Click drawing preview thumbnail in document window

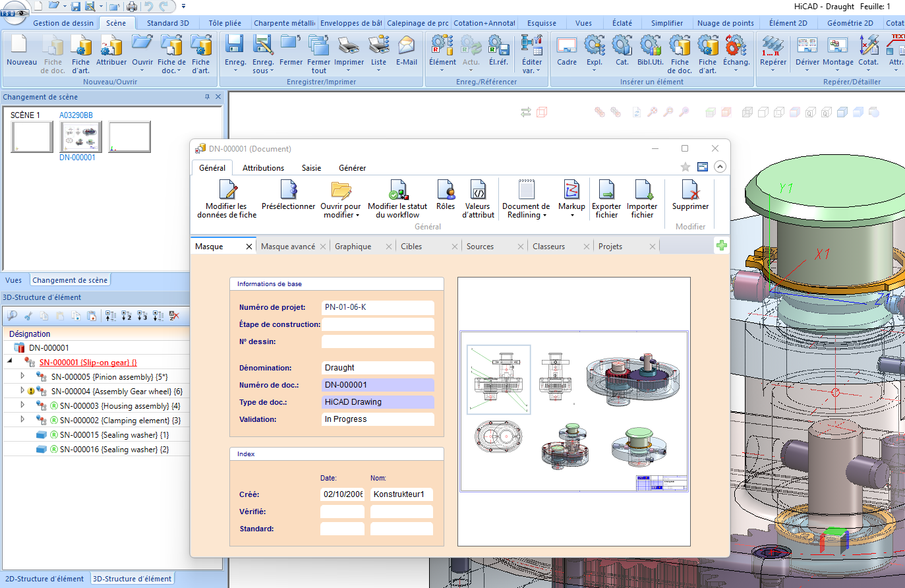click(573, 411)
